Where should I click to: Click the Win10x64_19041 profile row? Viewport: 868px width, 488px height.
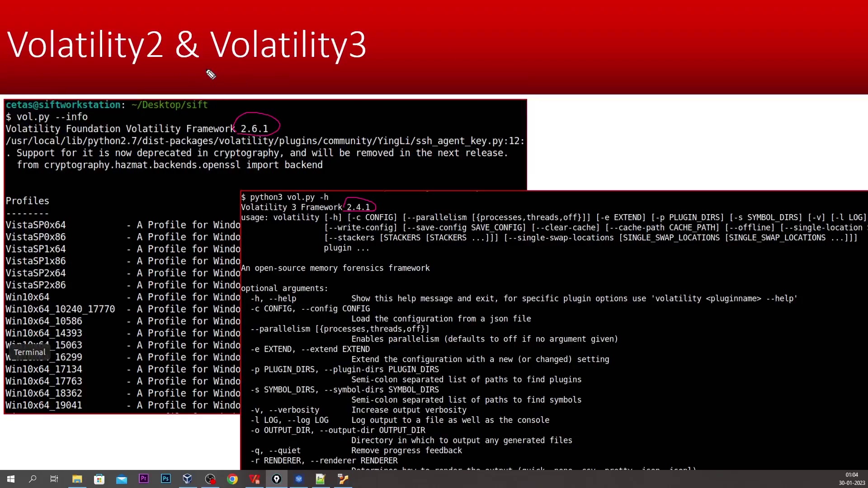click(x=123, y=405)
